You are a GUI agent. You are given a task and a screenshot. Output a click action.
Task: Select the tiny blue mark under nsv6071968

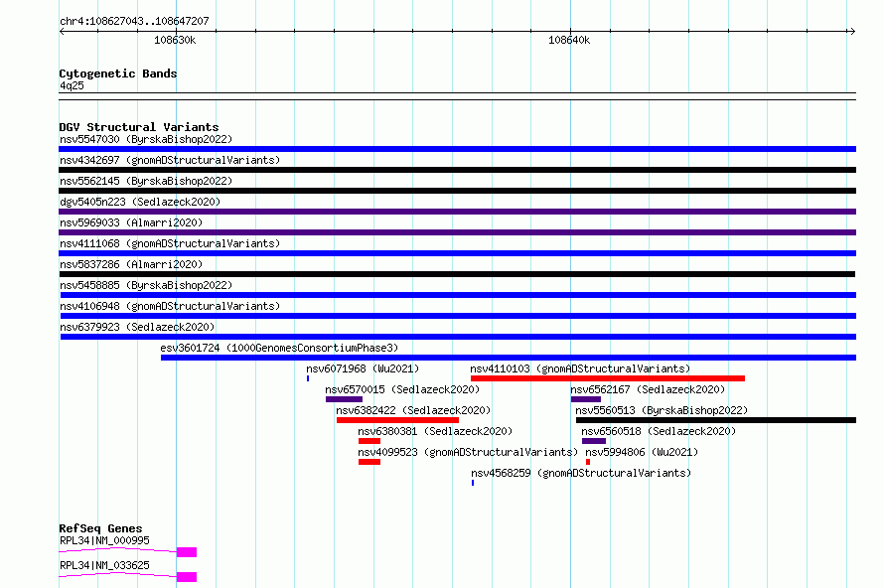308,378
